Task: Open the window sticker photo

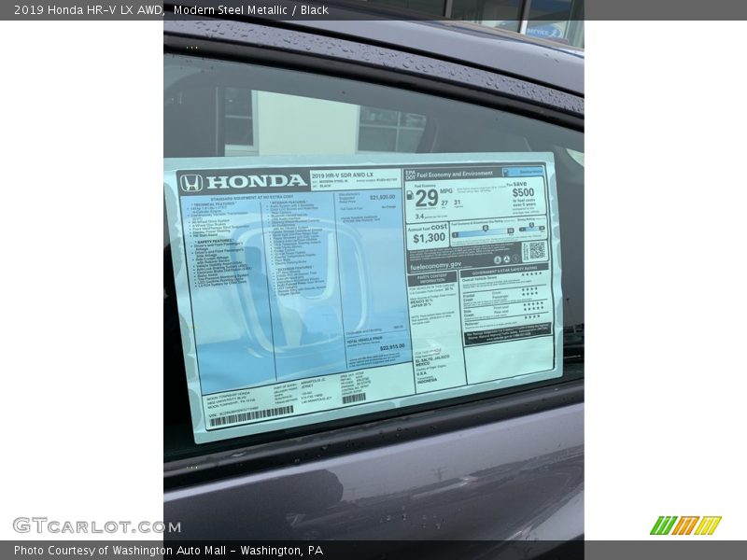Action: [x=373, y=280]
